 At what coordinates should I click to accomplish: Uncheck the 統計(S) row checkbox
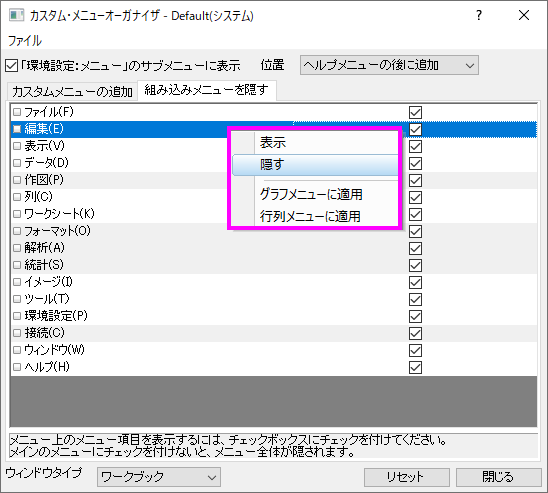(415, 266)
